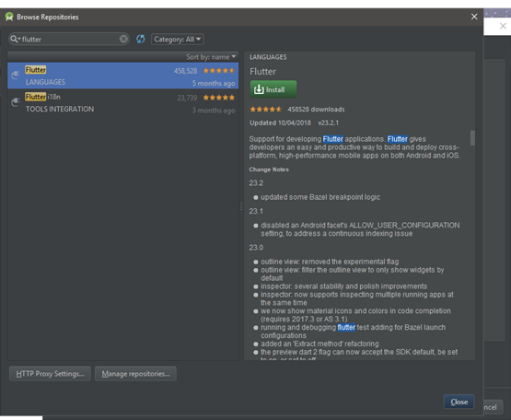The width and height of the screenshot is (511, 420).
Task: Click plugin icon beside the Flutter LANGUAGES row
Action: (16, 76)
